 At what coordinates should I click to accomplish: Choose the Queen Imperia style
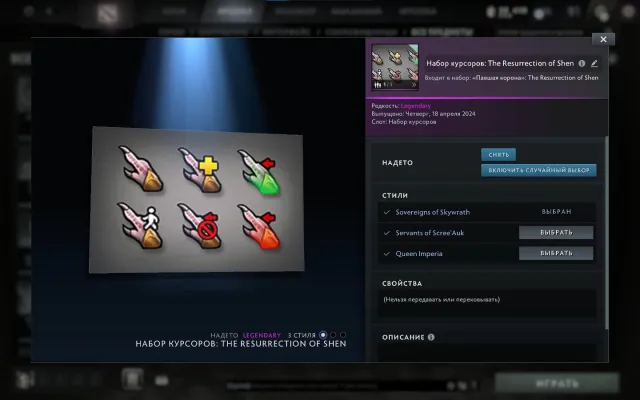tap(556, 253)
